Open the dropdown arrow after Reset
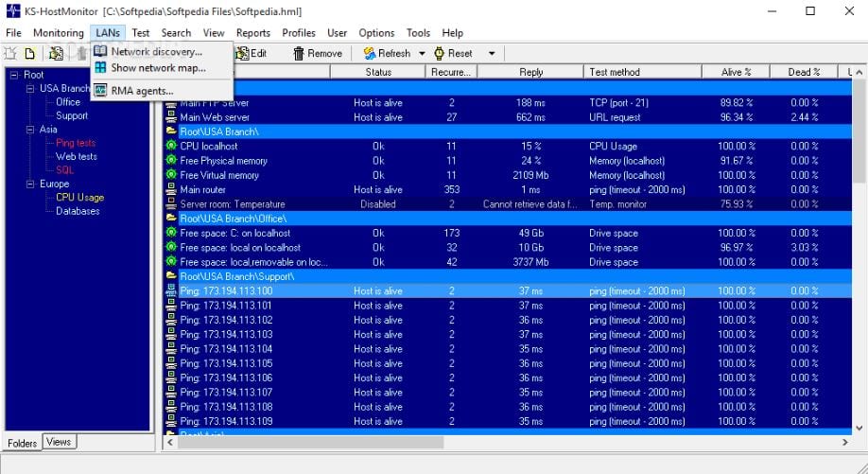The height and width of the screenshot is (474, 868). click(492, 54)
